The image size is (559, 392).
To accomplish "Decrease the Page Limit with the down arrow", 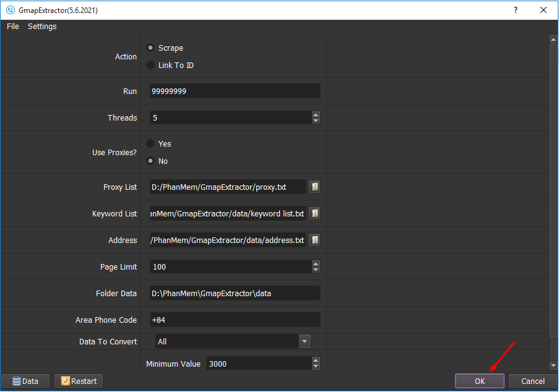I will [316, 270].
